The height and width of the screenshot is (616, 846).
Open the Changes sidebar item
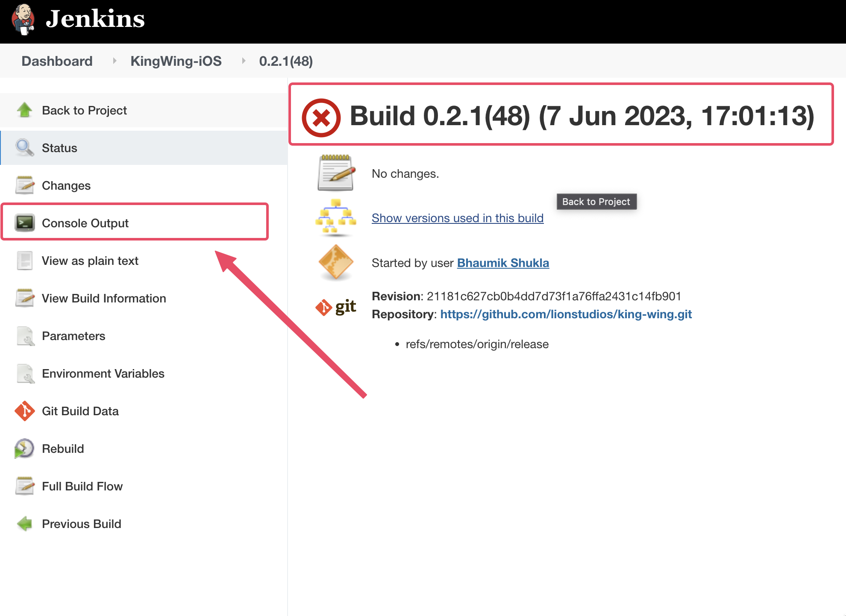coord(66,185)
